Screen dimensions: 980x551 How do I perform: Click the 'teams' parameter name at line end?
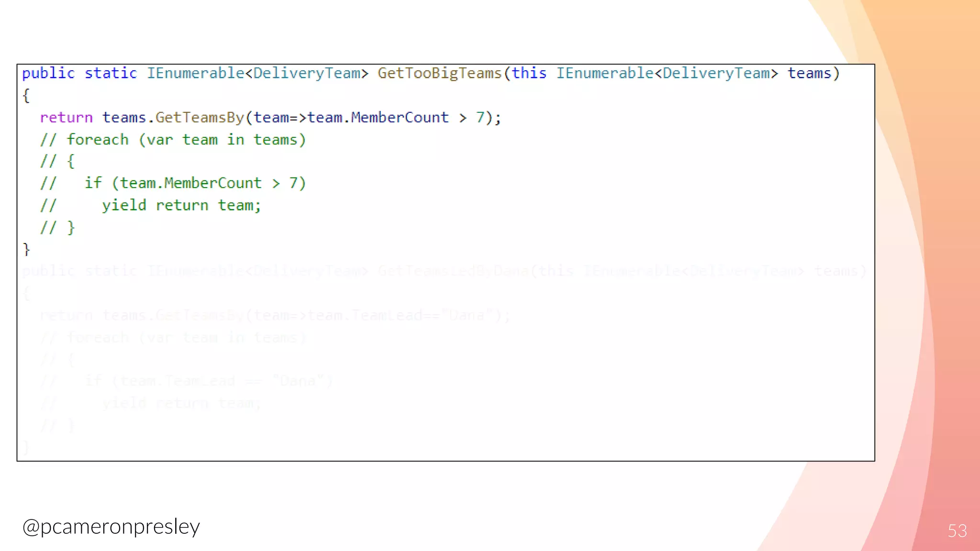pos(809,73)
